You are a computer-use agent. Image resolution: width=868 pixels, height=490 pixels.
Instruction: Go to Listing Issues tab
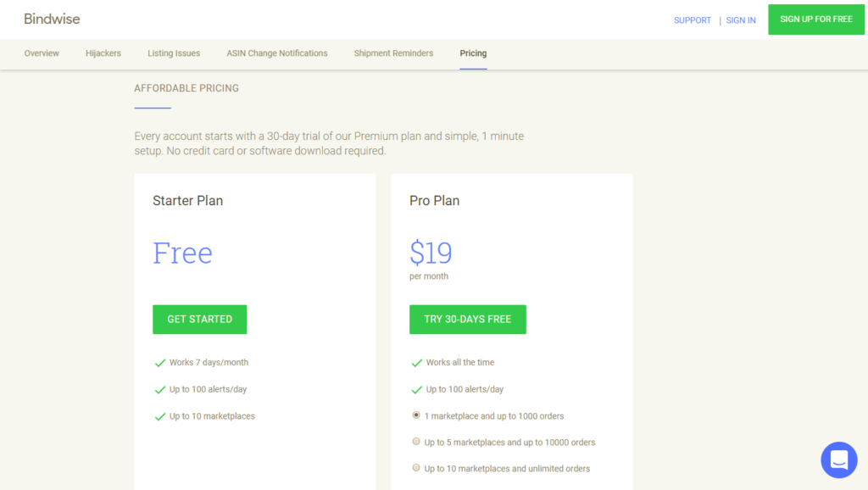174,53
